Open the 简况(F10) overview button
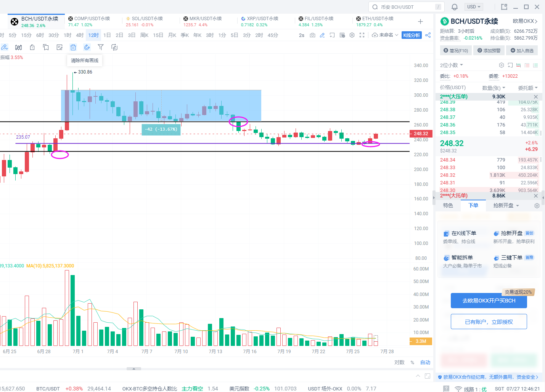This screenshot has height=392, width=545. click(x=456, y=50)
